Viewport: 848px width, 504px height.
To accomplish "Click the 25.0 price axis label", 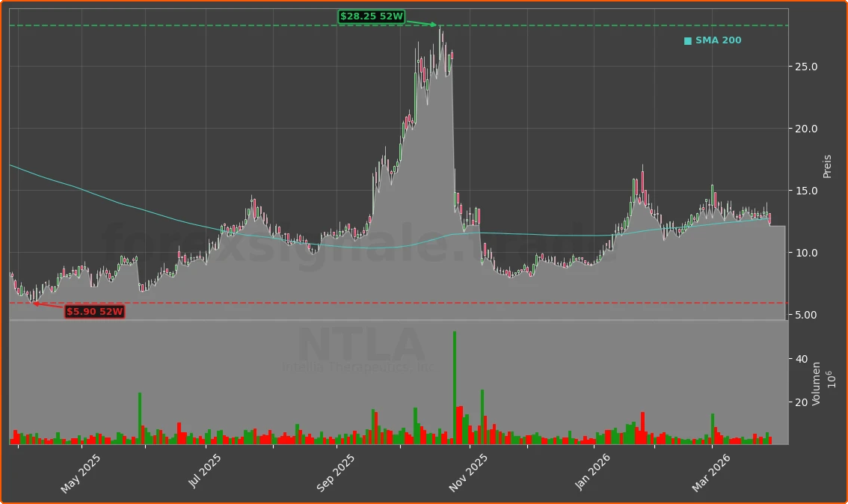I will pos(806,67).
